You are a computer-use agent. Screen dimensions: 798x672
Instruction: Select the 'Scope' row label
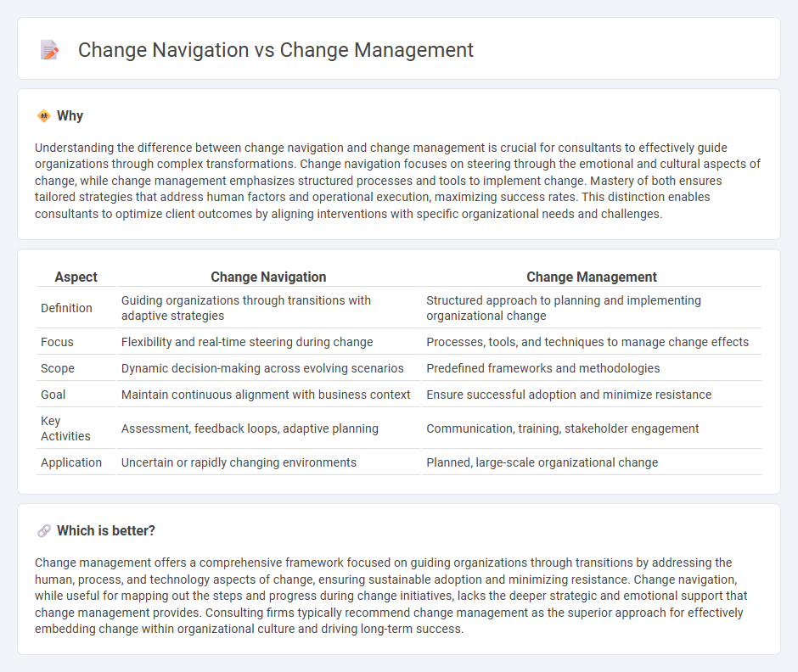(58, 368)
